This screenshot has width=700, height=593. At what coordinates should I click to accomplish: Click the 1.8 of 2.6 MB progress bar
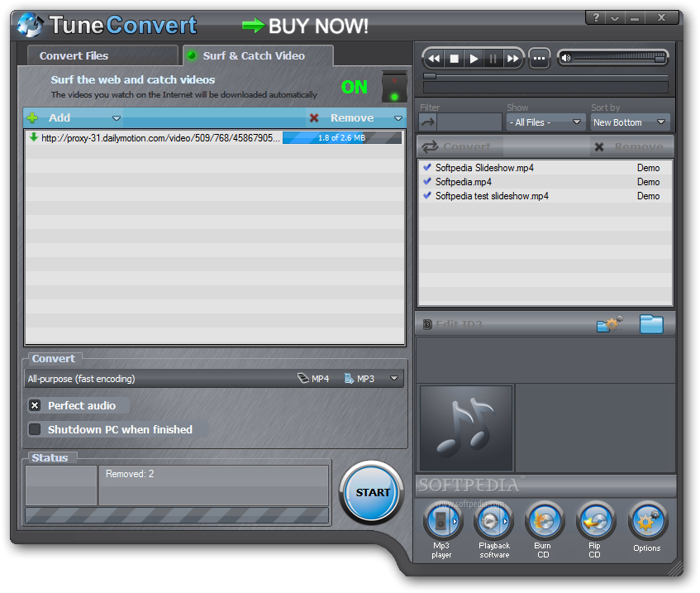point(342,137)
